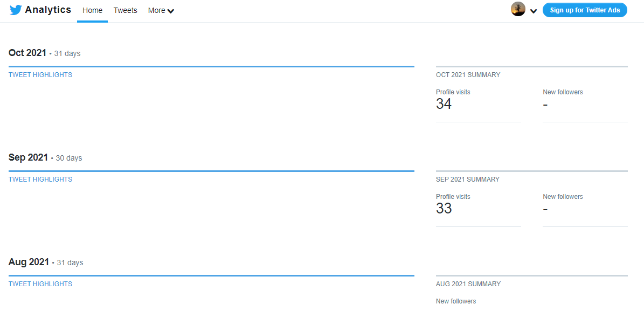644x311 pixels.
Task: Click Oct 2021 New followers label
Action: 563,92
